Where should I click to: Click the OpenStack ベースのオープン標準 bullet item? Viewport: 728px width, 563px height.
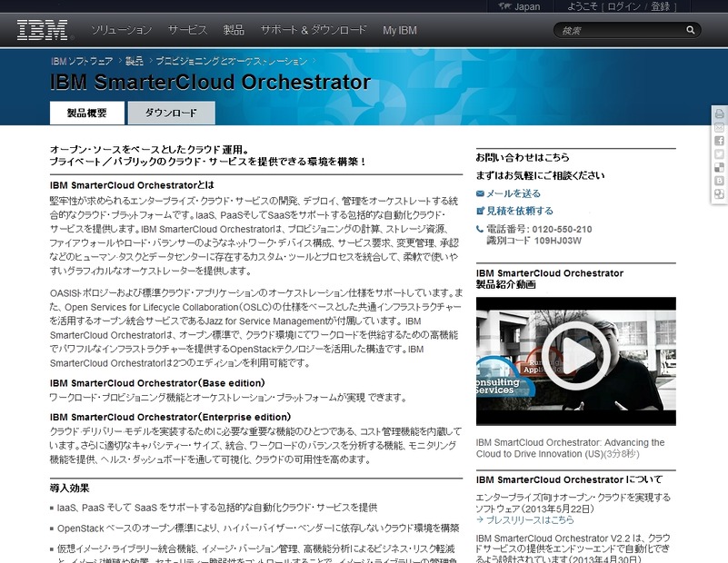tap(258, 528)
